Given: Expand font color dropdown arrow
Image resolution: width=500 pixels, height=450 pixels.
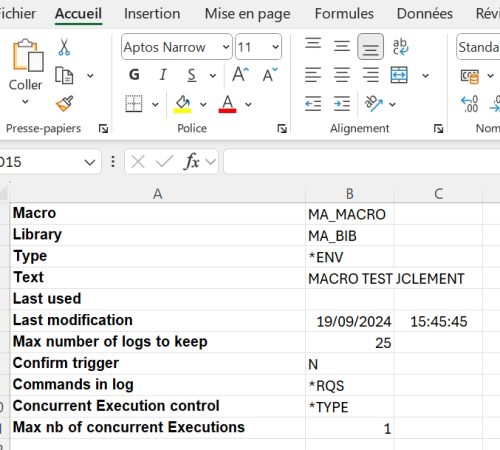Looking at the screenshot, I should pyautogui.click(x=248, y=104).
